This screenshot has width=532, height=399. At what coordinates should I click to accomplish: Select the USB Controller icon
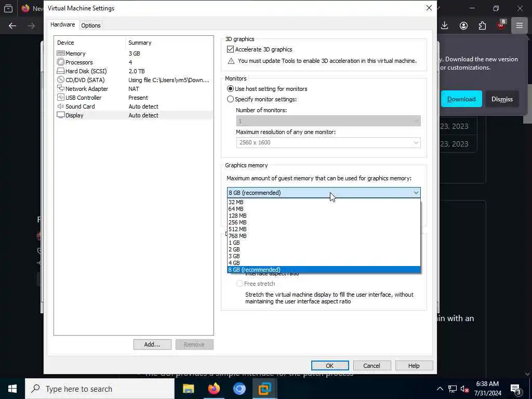[61, 97]
